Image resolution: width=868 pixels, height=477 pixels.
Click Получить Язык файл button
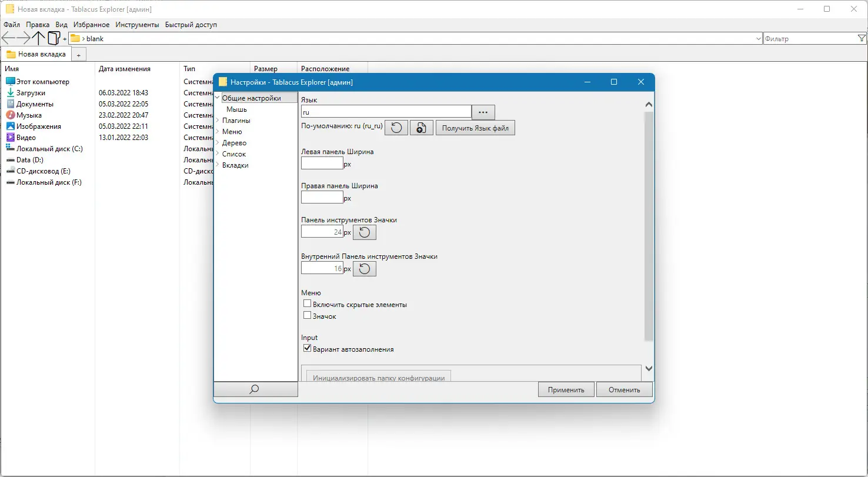[x=475, y=128]
